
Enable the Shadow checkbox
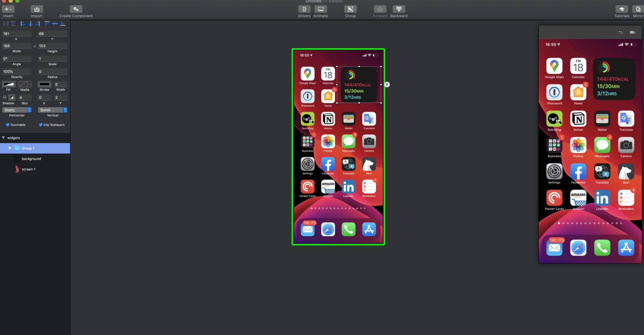tap(4, 97)
